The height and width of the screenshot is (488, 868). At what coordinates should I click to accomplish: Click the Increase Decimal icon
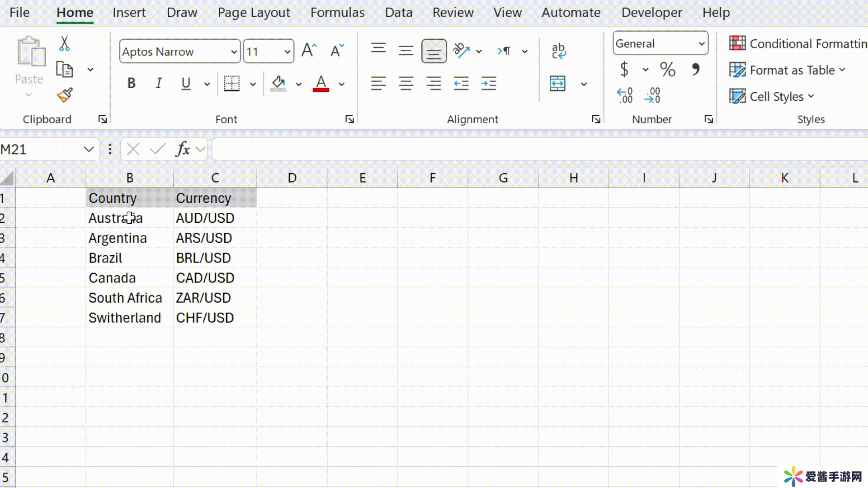[x=625, y=96]
